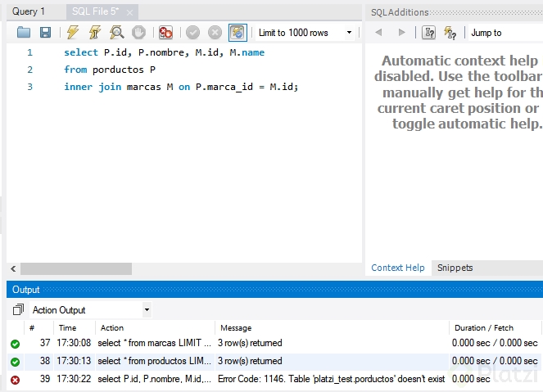
Task: Run Explain plan magnifier icon
Action: [117, 33]
